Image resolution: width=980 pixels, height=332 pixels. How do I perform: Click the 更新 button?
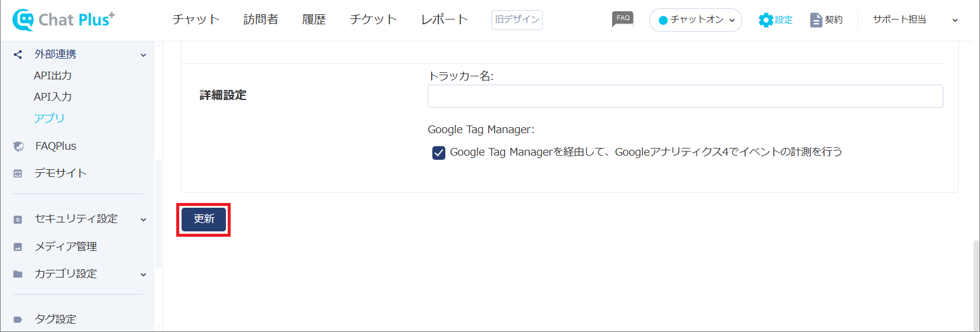click(203, 219)
